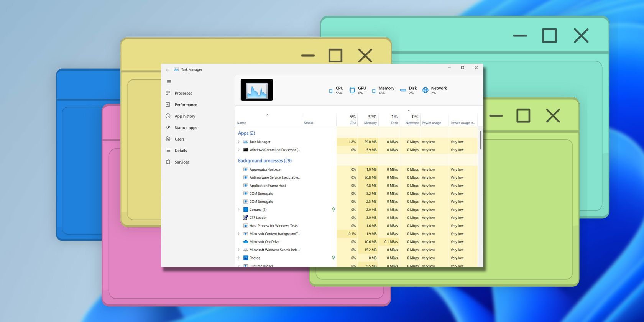Open the hamburger navigation menu

169,82
